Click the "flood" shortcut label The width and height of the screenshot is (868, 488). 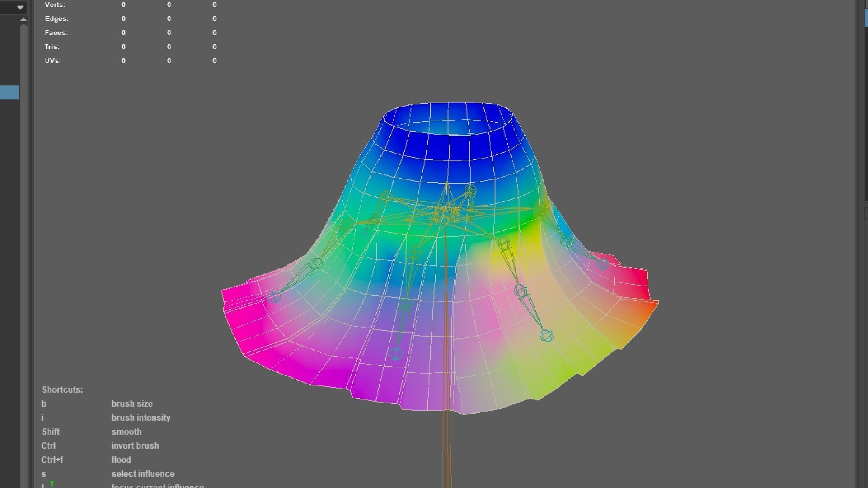tap(121, 460)
